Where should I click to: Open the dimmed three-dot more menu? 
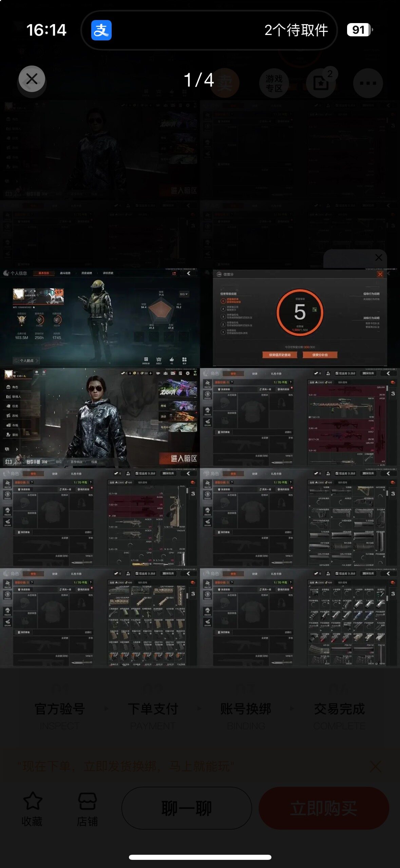pyautogui.click(x=368, y=83)
